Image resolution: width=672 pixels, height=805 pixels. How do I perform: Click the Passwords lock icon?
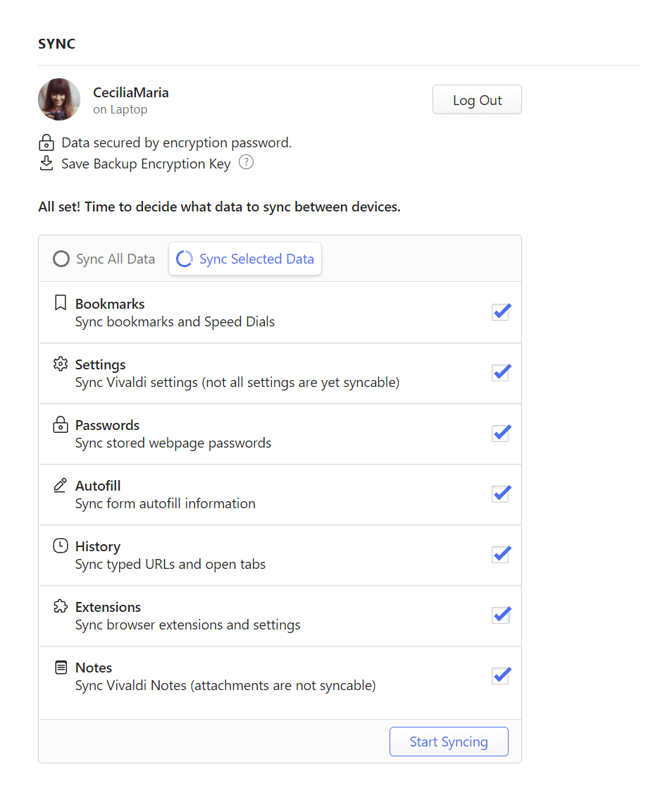click(x=61, y=424)
